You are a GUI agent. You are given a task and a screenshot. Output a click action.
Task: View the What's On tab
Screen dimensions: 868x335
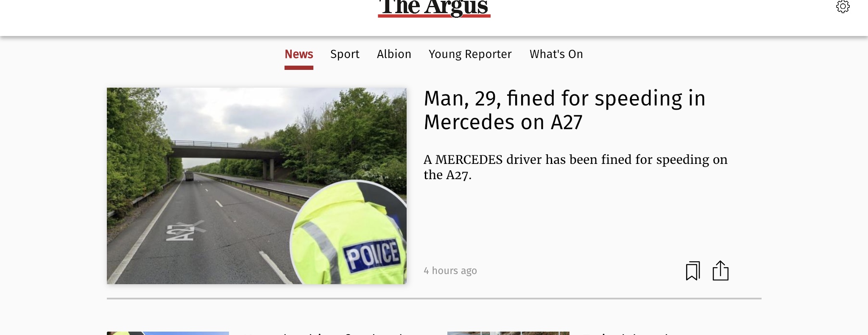pos(556,54)
